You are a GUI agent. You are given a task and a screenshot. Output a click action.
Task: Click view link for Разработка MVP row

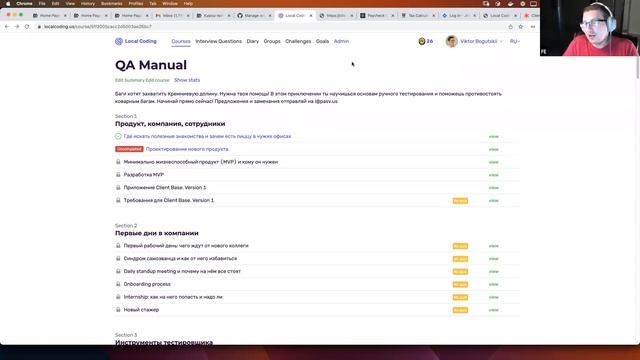(493, 175)
